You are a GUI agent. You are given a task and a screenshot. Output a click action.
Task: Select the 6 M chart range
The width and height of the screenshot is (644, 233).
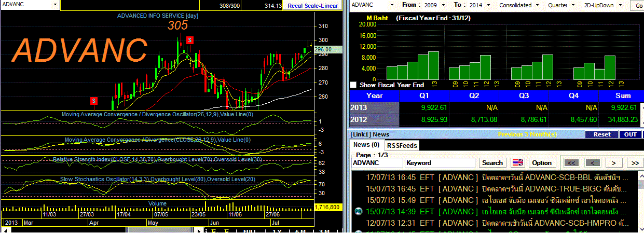[x=300, y=231]
